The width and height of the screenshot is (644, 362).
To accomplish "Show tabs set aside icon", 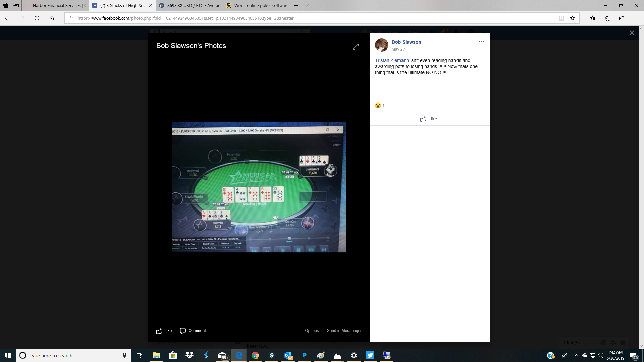I will pyautogui.click(x=5, y=5).
